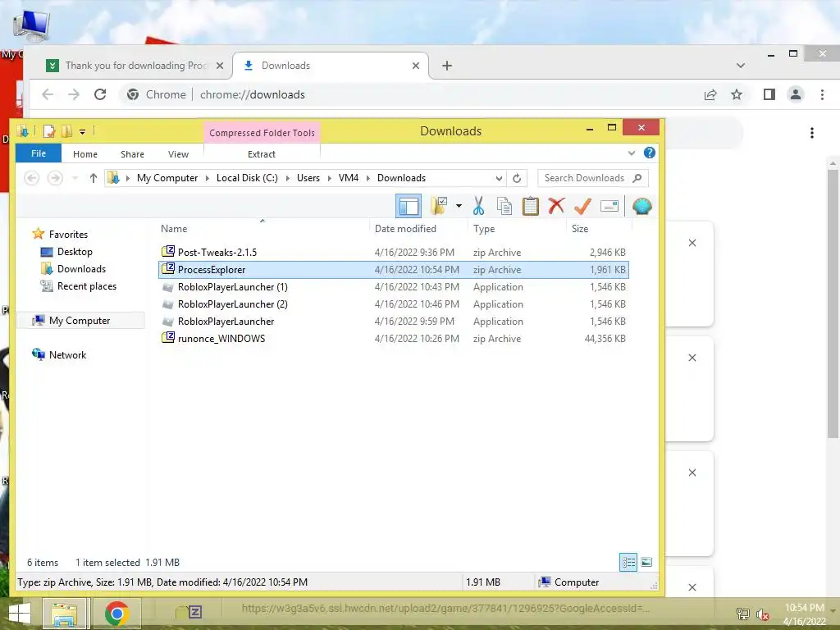Click the Explorer Back arrow
The height and width of the screenshot is (630, 840).
coord(32,178)
